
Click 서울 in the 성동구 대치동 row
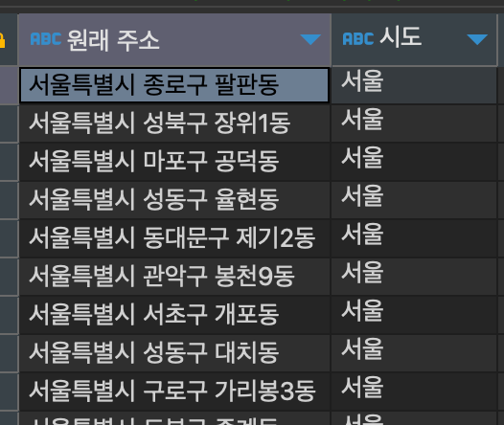362,348
